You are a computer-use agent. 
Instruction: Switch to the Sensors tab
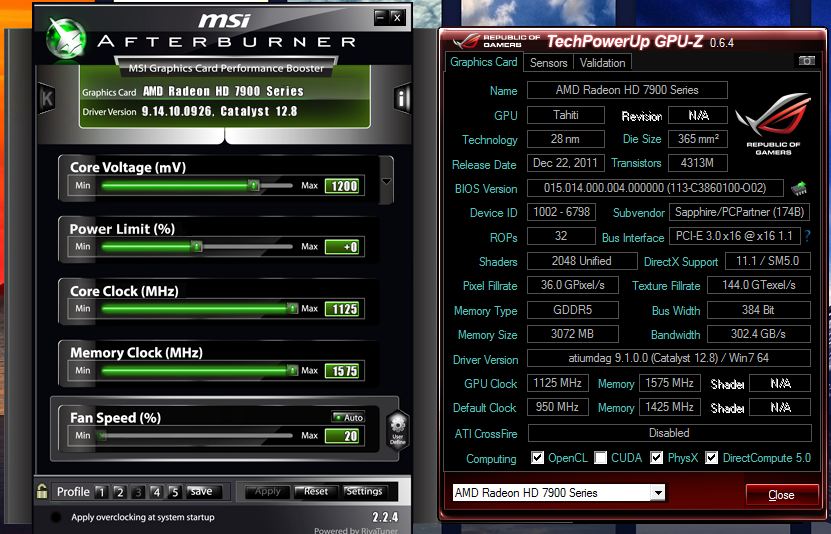pos(548,63)
